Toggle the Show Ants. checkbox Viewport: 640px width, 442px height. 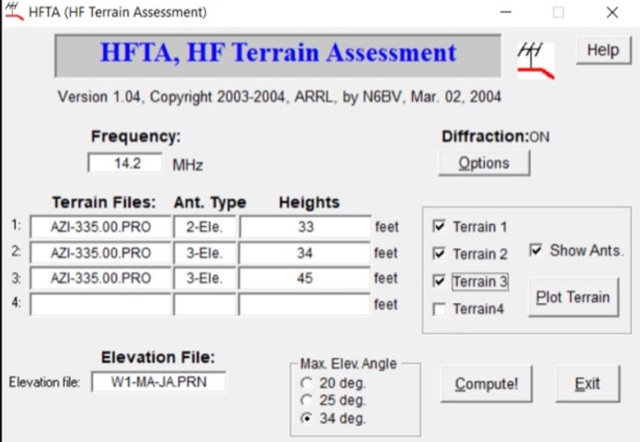536,251
